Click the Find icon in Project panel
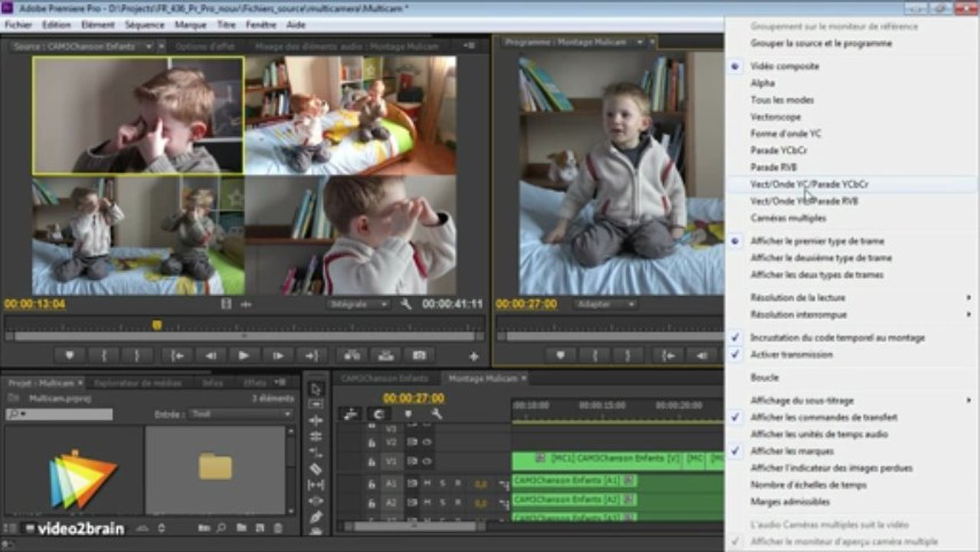 (221, 528)
